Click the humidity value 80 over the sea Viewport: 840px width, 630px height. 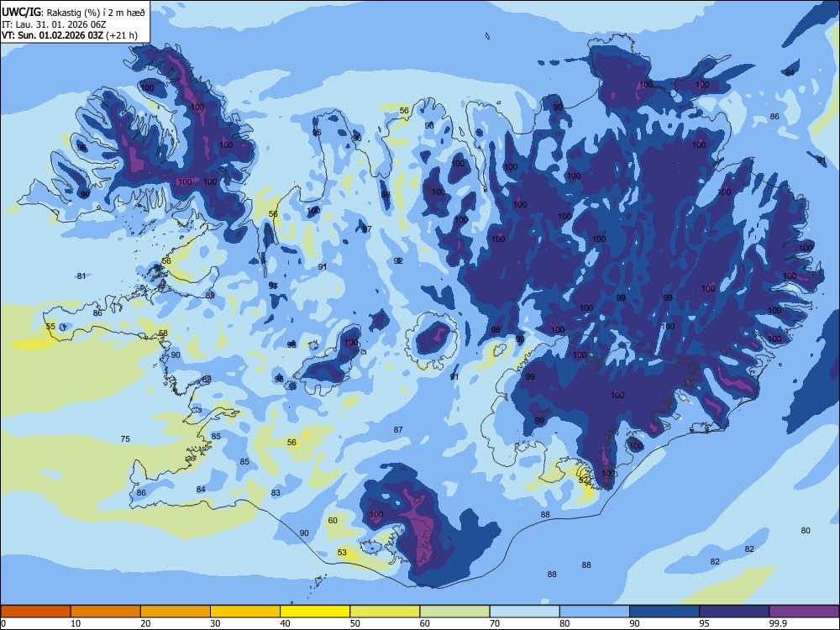[x=806, y=530]
